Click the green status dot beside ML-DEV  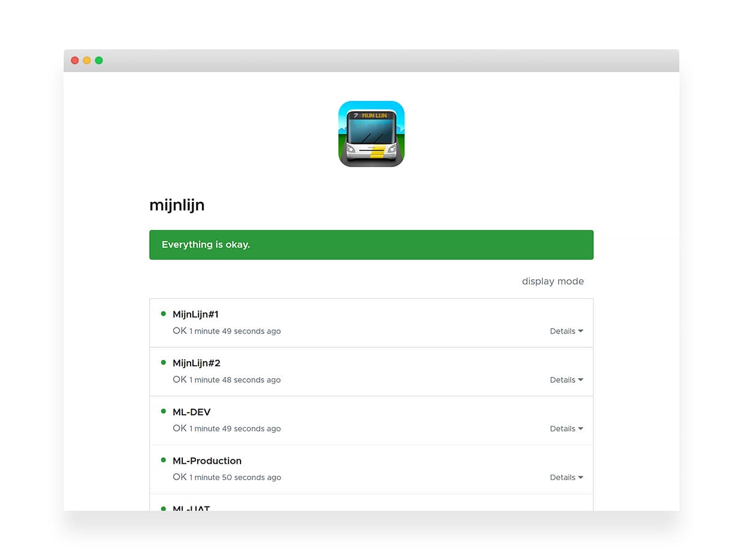pyautogui.click(x=163, y=411)
